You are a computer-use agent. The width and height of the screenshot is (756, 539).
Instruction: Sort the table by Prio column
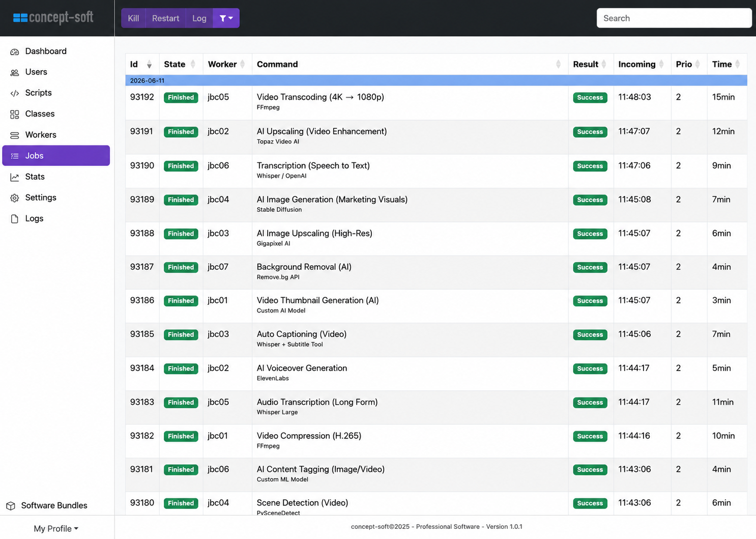pos(689,64)
